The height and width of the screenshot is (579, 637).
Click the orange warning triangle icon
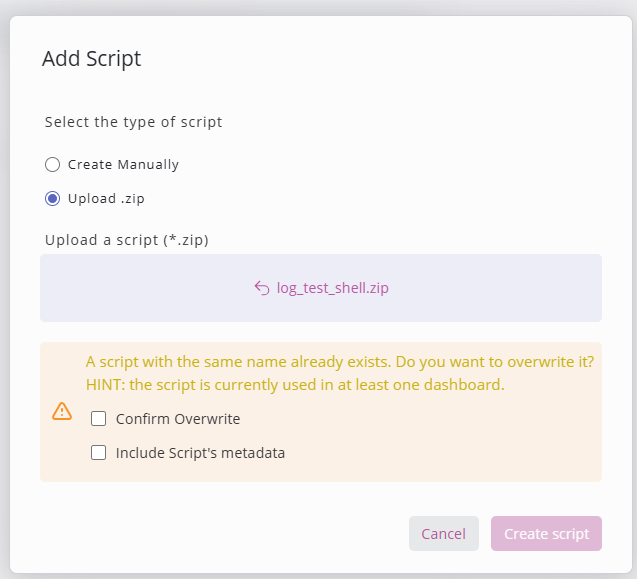tap(62, 411)
